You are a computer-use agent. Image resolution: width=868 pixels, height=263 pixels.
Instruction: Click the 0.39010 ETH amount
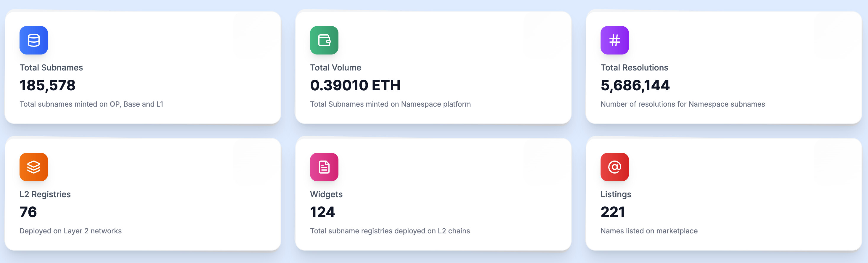pos(355,85)
